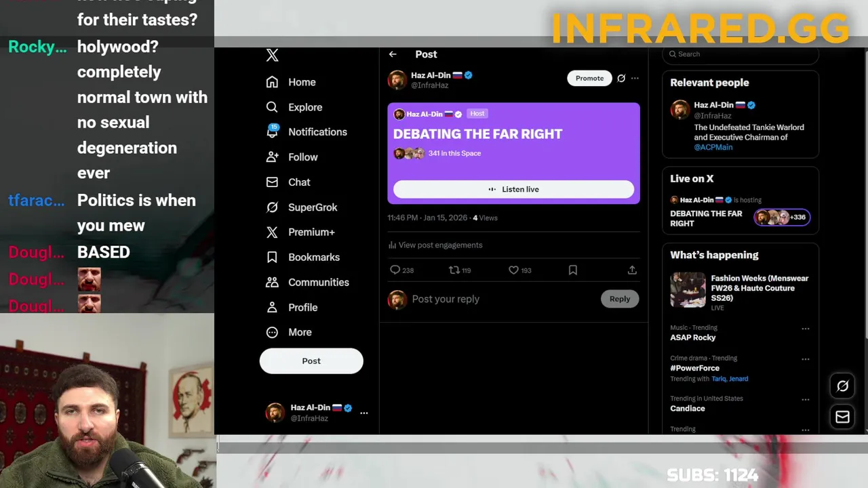
Task: Click the Explore magnifier icon
Action: [x=272, y=107]
